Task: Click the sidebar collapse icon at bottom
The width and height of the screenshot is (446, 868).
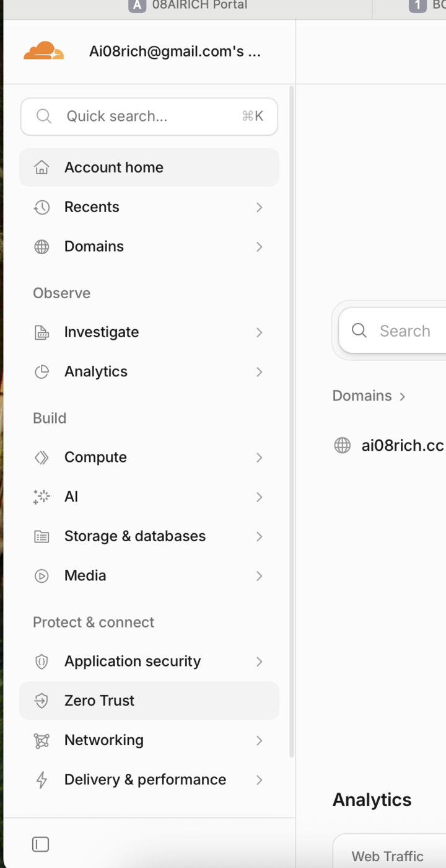Action: pyautogui.click(x=40, y=844)
